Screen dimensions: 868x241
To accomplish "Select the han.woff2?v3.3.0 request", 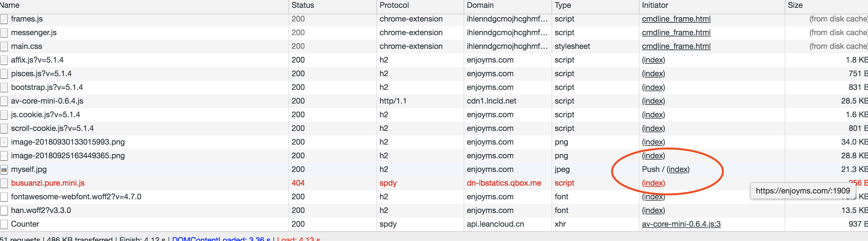I will pyautogui.click(x=41, y=211).
